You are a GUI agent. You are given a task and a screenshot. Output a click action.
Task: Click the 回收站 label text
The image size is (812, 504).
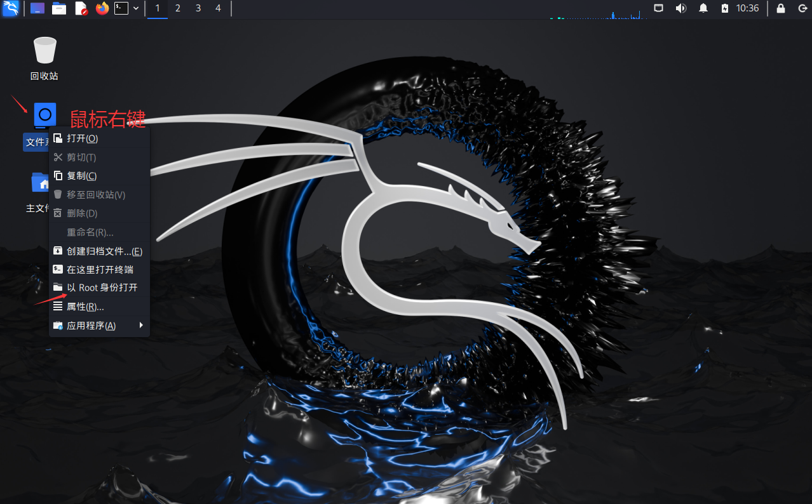(x=44, y=76)
